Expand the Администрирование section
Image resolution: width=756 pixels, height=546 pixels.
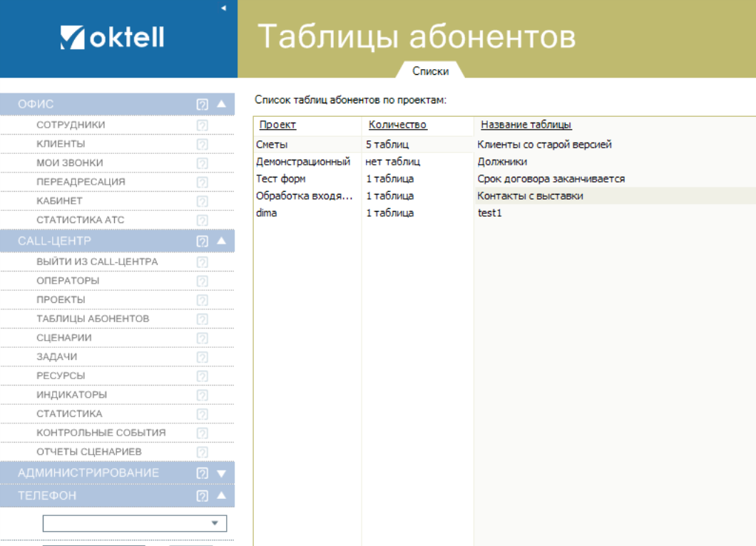coord(221,473)
